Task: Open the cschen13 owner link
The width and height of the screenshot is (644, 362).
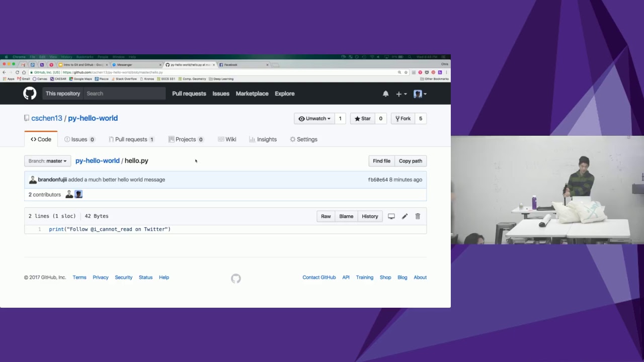Action: 47,118
